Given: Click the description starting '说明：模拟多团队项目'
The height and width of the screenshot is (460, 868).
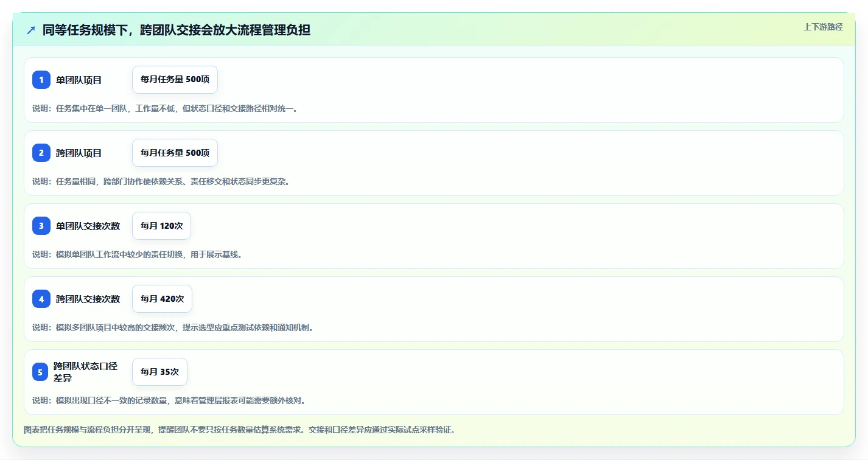Looking at the screenshot, I should point(173,327).
